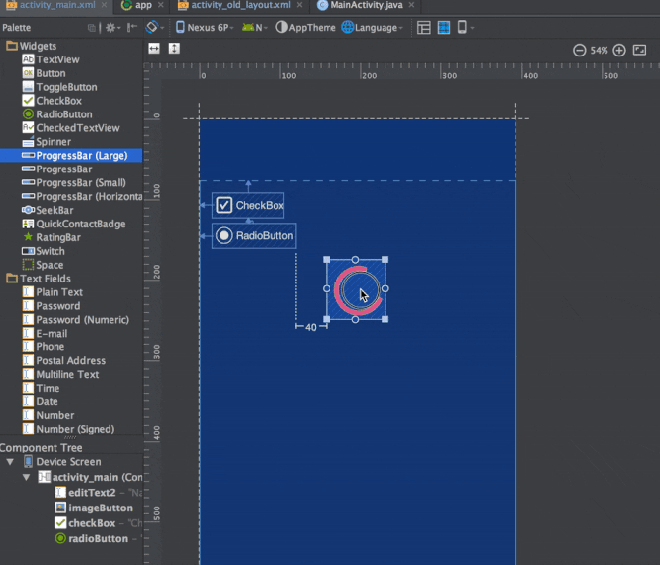Switch to the blueprint view icon

coord(444,28)
